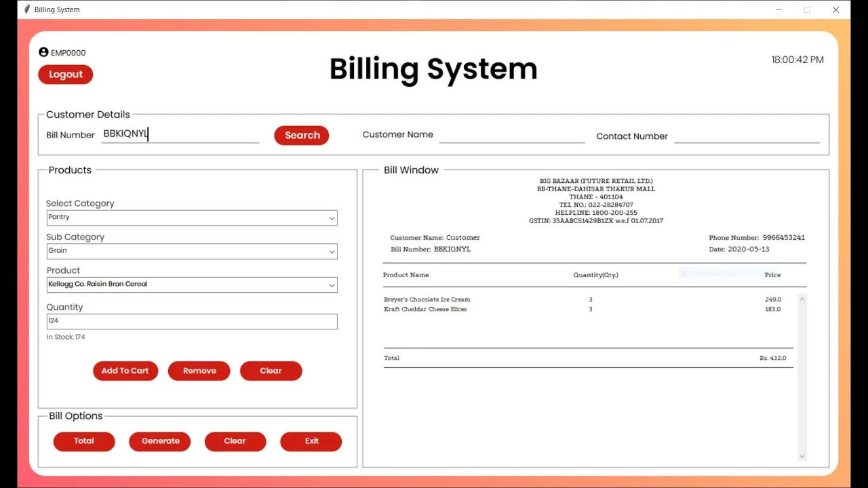Remove the product using Remove button

tap(199, 371)
